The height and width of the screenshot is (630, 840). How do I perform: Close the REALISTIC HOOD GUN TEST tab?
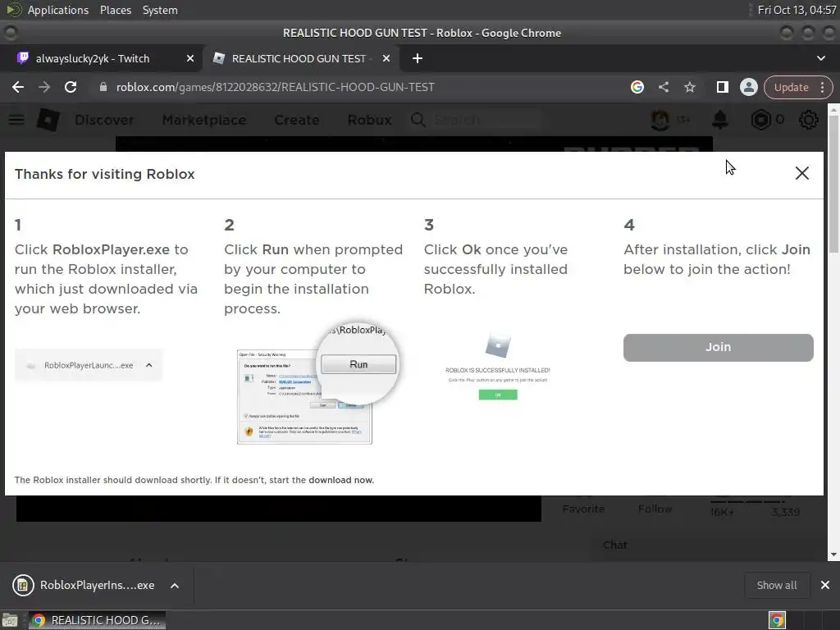pyautogui.click(x=386, y=58)
